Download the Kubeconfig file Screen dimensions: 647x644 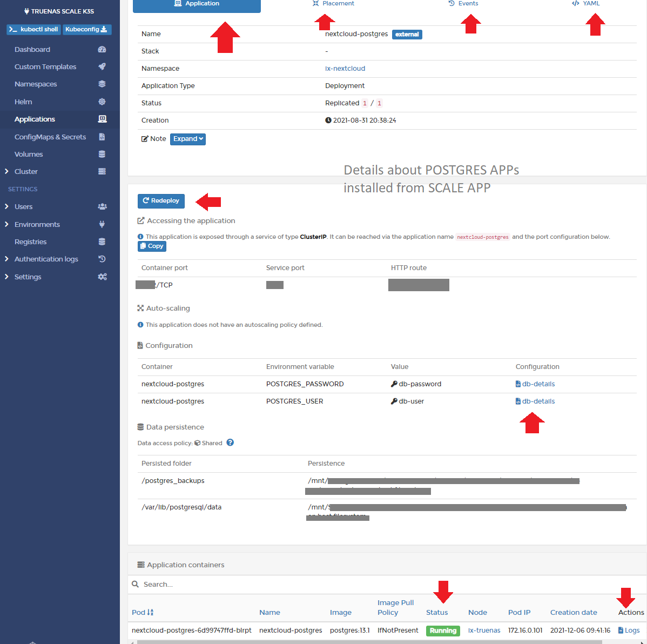[86, 29]
